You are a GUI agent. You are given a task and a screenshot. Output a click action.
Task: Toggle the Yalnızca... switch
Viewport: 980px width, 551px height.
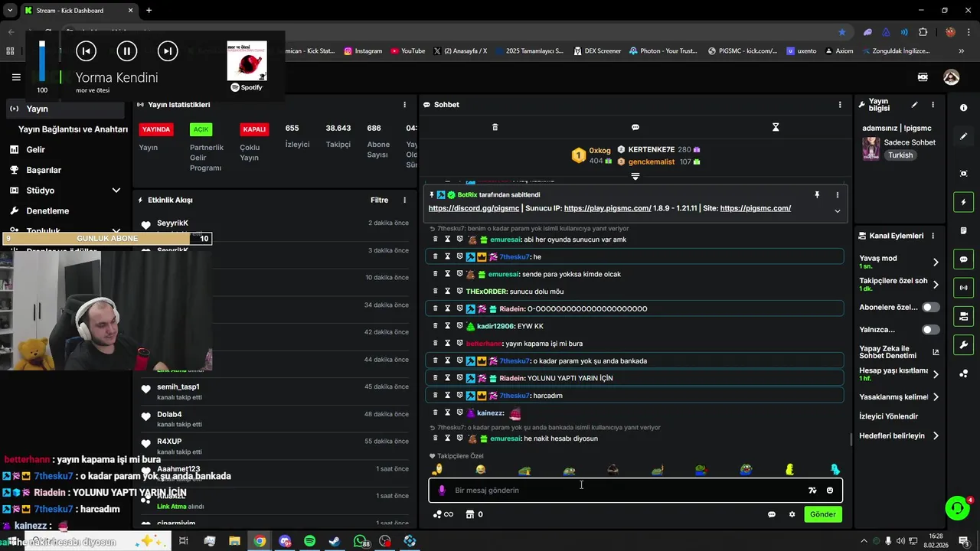pyautogui.click(x=931, y=330)
